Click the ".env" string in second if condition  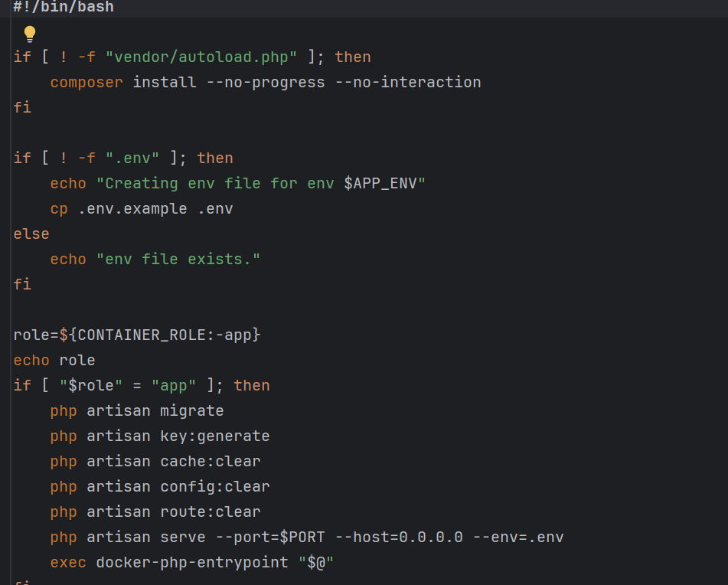pos(132,159)
